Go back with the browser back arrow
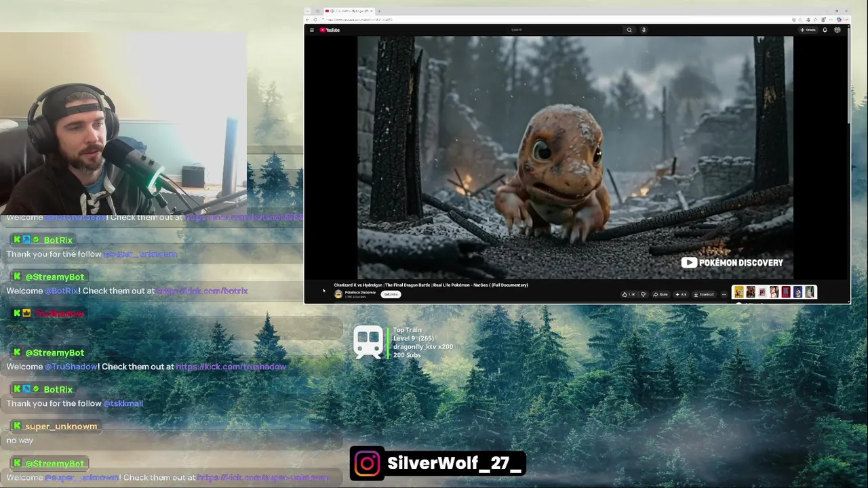The height and width of the screenshot is (488, 868). click(x=307, y=20)
